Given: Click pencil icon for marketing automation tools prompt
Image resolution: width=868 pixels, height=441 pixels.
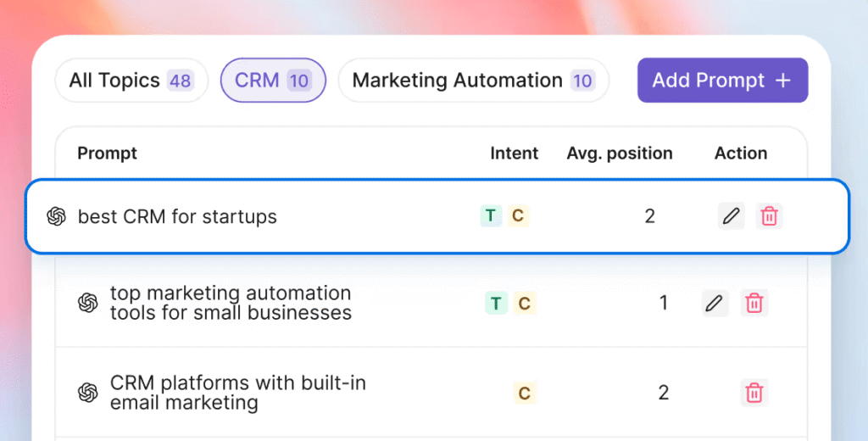Looking at the screenshot, I should (715, 303).
